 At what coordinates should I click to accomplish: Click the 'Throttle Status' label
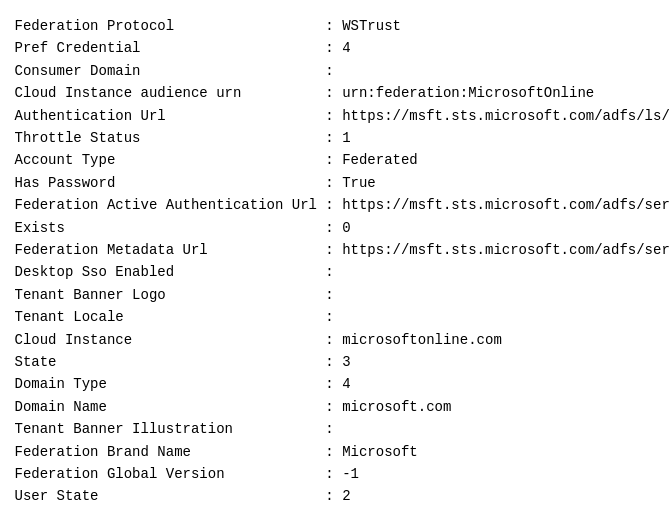click(x=77, y=138)
